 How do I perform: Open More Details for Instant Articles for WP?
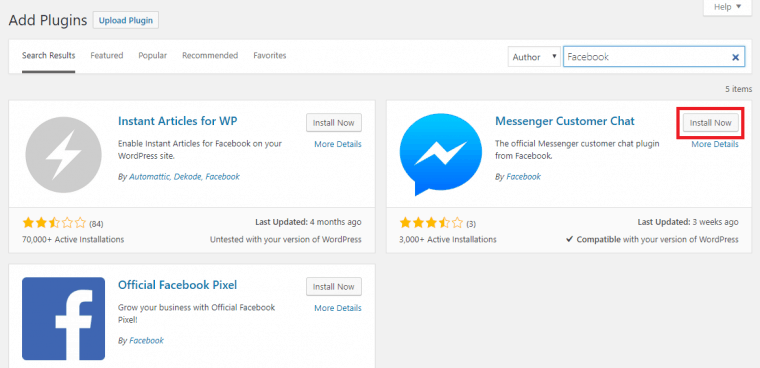(x=338, y=144)
